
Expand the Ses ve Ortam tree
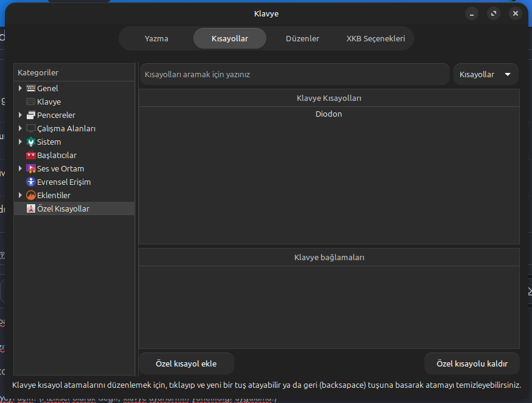(x=20, y=168)
